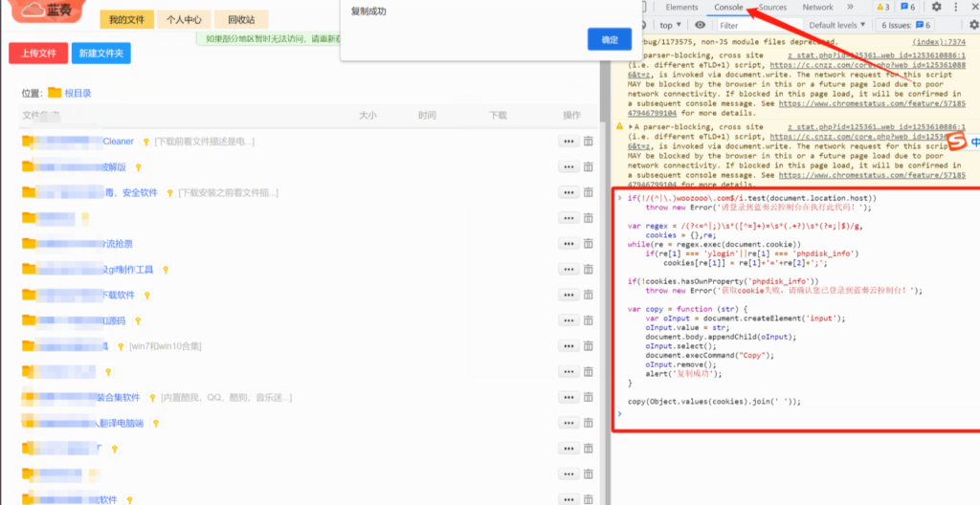Click trash icon in the 翻译电脑端 row
The image size is (980, 505).
pyautogui.click(x=589, y=422)
